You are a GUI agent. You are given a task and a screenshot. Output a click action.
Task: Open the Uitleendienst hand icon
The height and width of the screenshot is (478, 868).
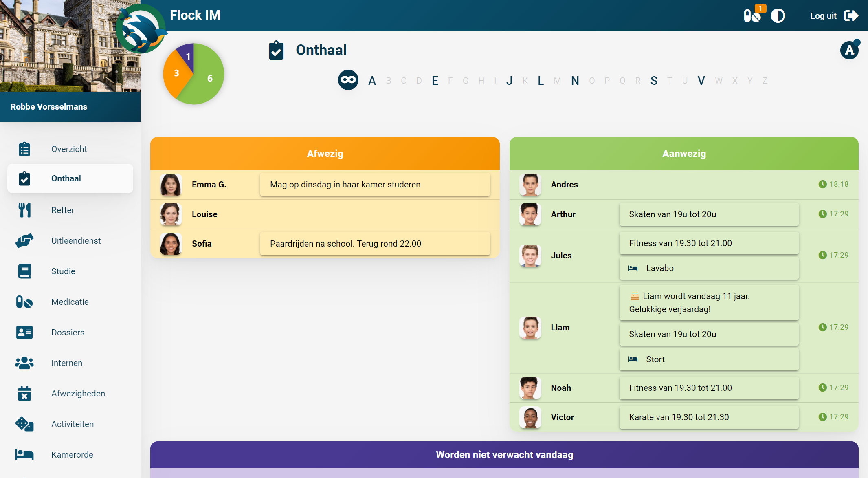coord(24,241)
